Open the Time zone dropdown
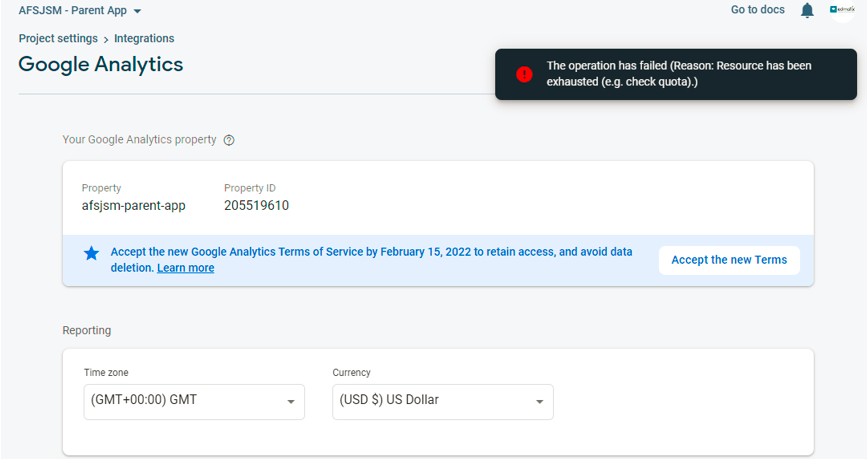Screen dimensions: 867x459 pyautogui.click(x=194, y=401)
